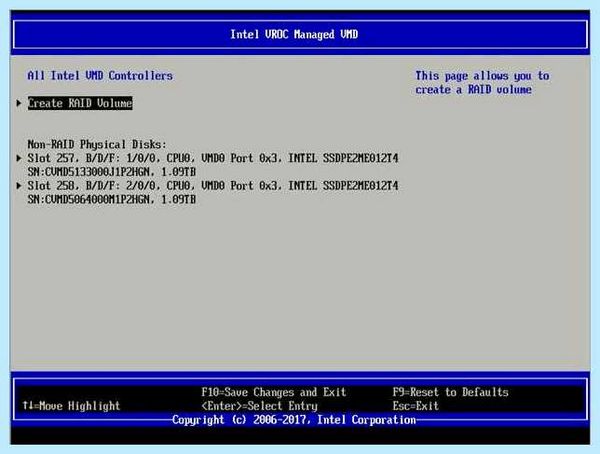
Task: Open the Slot 258 physical disk entry
Action: point(213,186)
